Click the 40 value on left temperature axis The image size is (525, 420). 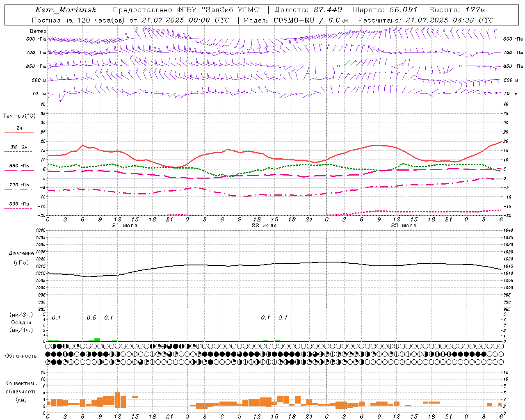tap(43, 104)
